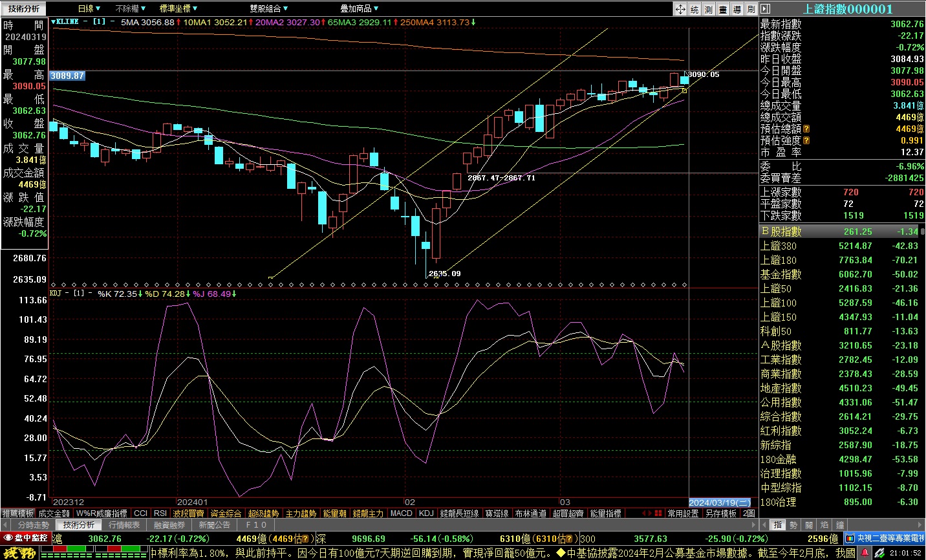Click the 勢 icon in bottom-right tab strip
This screenshot has height=560, width=926.
(794, 525)
